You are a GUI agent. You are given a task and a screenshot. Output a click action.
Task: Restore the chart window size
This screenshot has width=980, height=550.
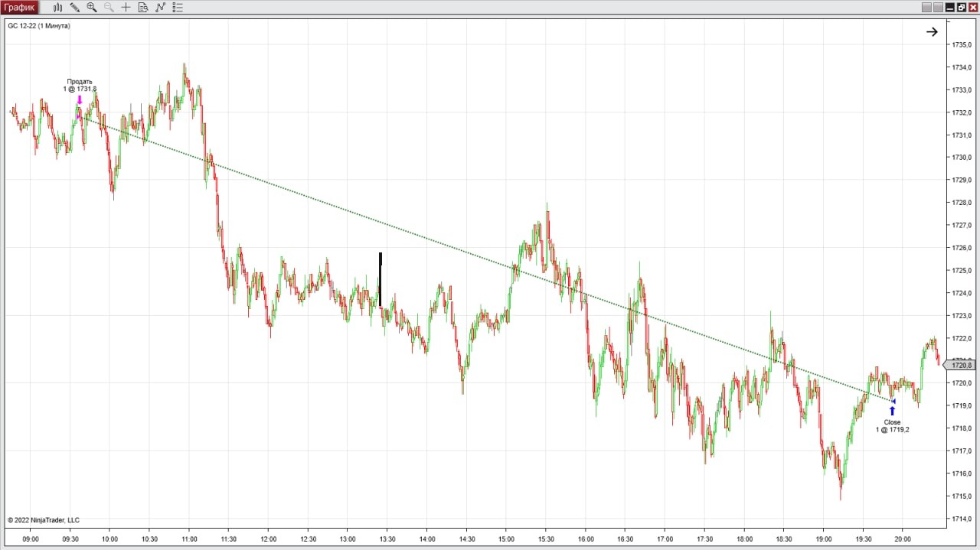[x=961, y=8]
